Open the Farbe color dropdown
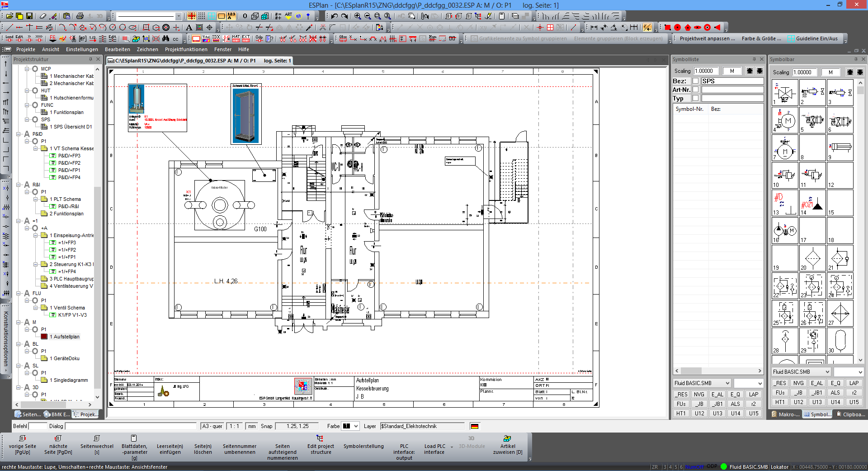The image size is (868, 471). (356, 426)
